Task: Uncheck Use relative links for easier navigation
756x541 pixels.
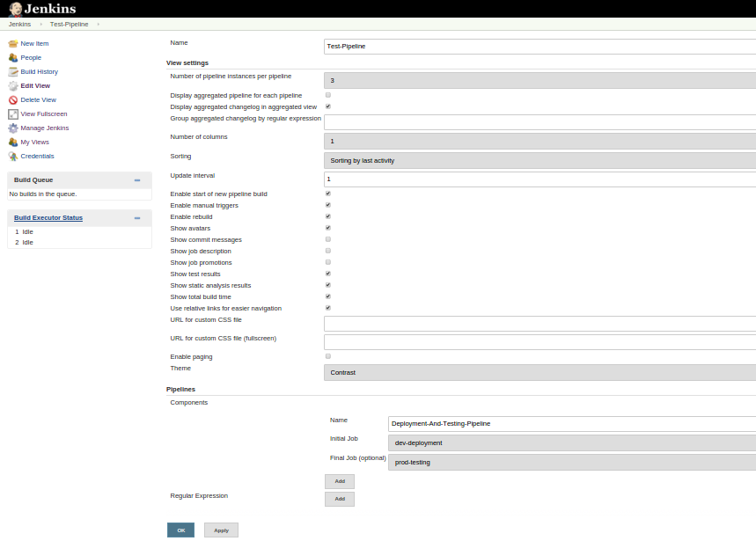Action: click(328, 308)
